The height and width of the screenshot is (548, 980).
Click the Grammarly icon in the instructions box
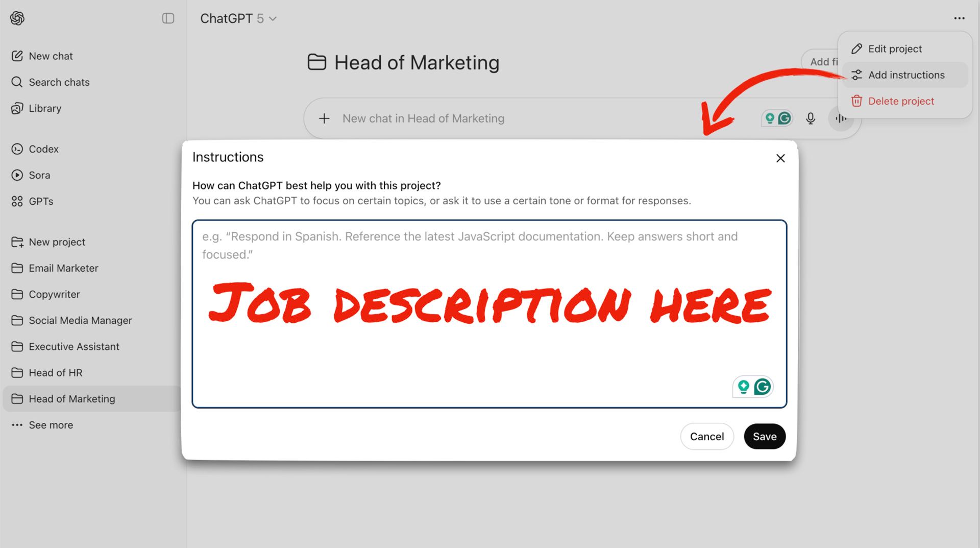(763, 387)
